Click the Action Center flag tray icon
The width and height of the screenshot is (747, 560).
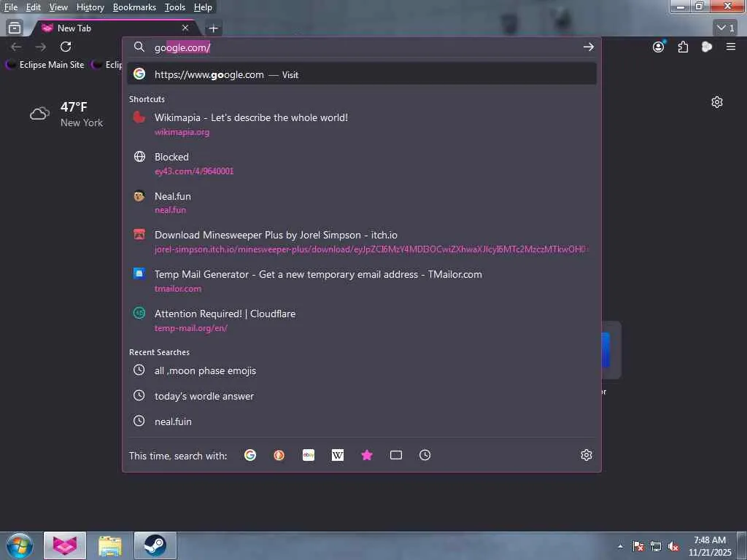click(x=638, y=546)
